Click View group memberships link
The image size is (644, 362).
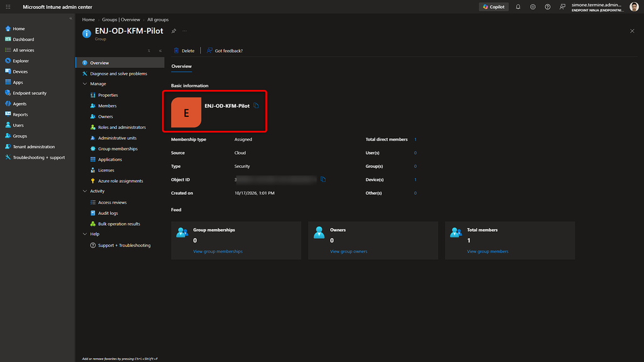pos(218,251)
